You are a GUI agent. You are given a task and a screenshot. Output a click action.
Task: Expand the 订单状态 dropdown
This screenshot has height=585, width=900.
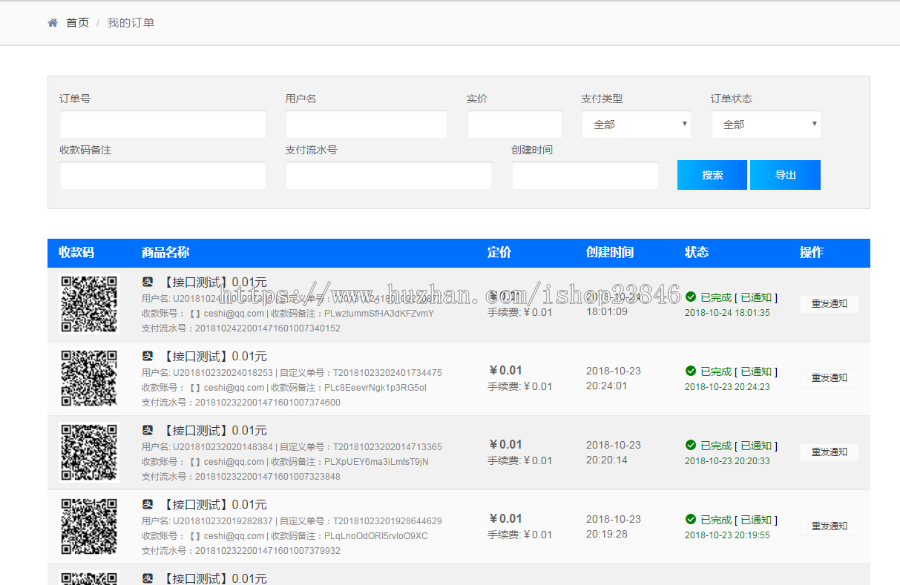coord(766,125)
